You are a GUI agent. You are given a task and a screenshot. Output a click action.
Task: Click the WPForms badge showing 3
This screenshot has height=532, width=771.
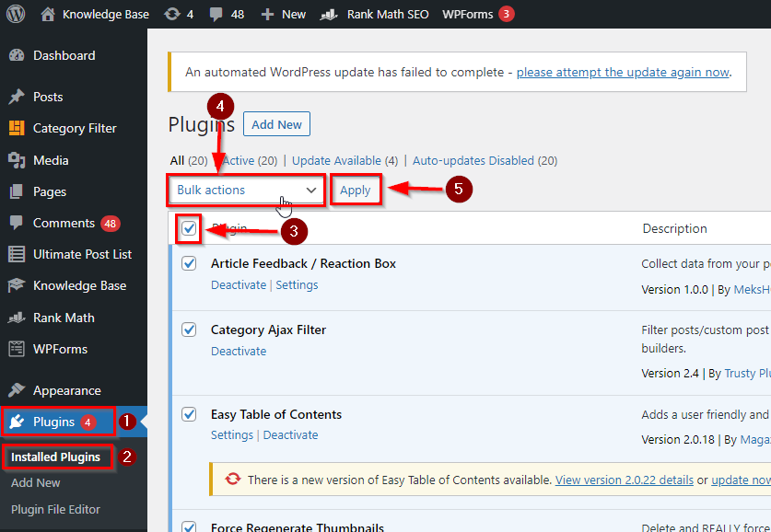coord(506,14)
